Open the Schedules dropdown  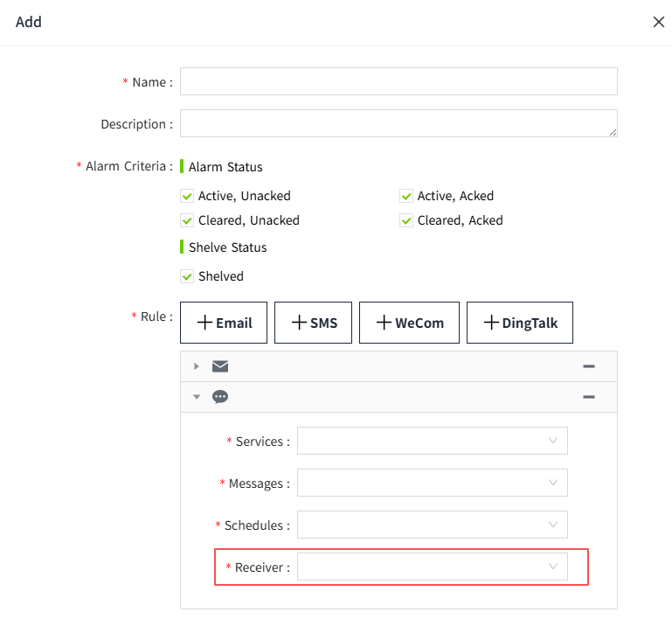click(x=432, y=525)
